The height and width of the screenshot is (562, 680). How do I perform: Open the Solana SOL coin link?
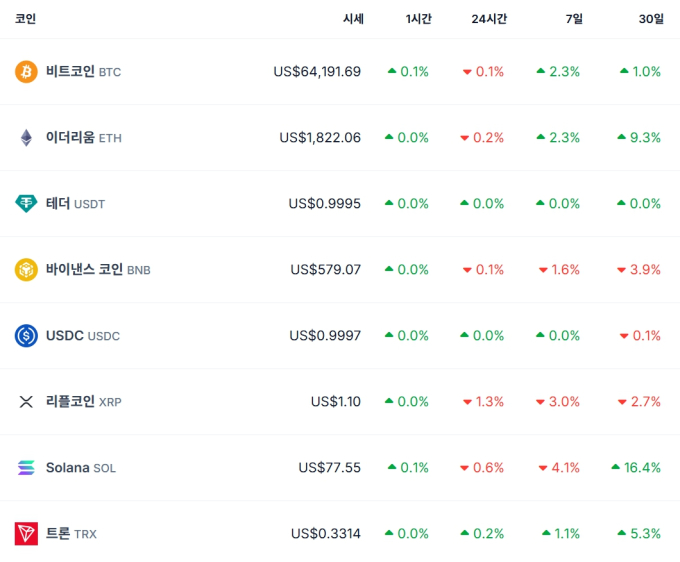coord(81,468)
